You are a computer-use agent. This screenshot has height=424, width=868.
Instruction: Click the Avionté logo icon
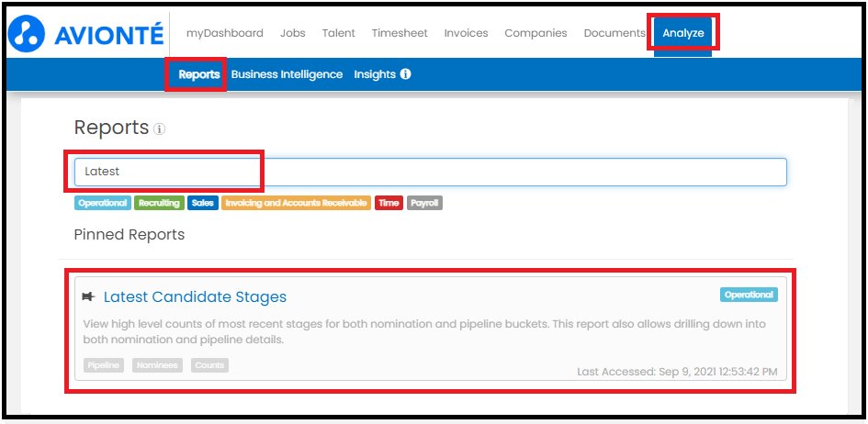[27, 33]
